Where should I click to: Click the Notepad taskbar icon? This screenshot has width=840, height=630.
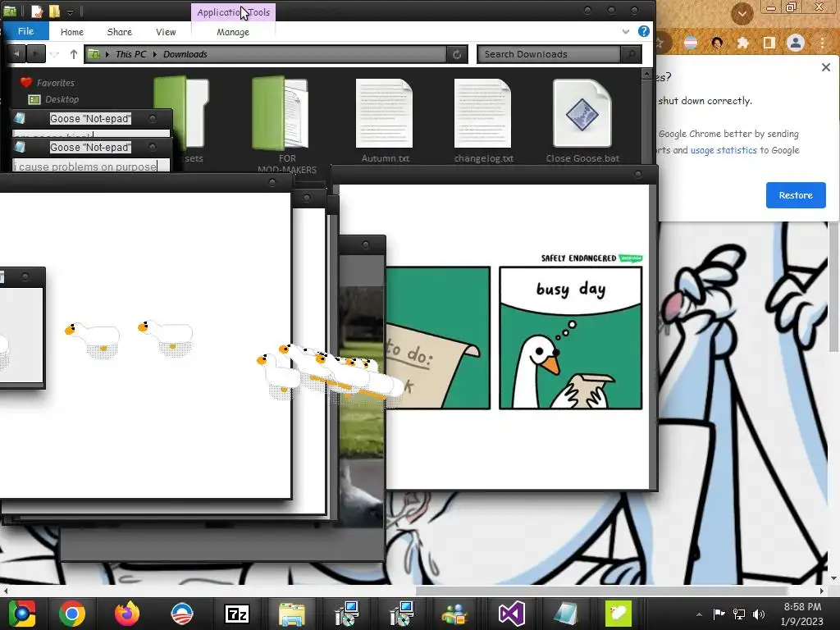click(566, 614)
